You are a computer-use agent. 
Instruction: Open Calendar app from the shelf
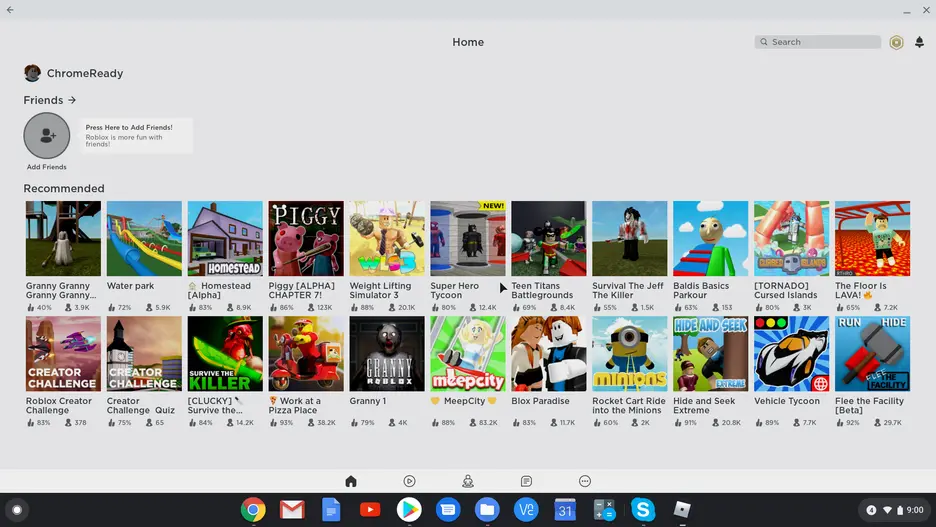[x=565, y=510]
